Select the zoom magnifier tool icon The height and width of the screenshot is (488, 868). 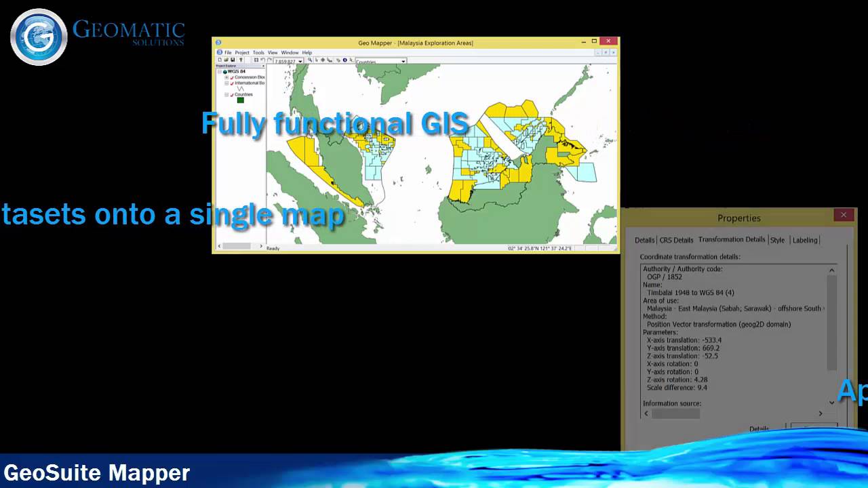[309, 60]
